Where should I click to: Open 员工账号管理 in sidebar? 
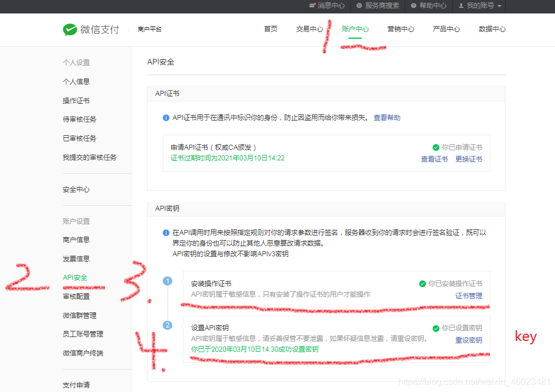click(83, 334)
